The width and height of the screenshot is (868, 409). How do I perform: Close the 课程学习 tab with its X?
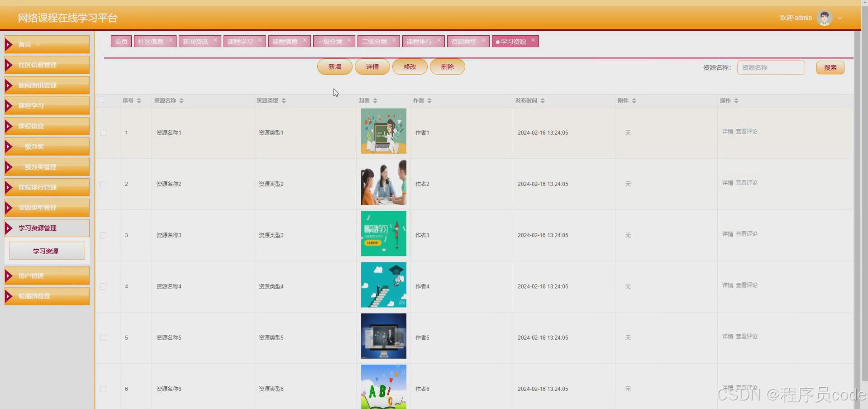pos(260,40)
